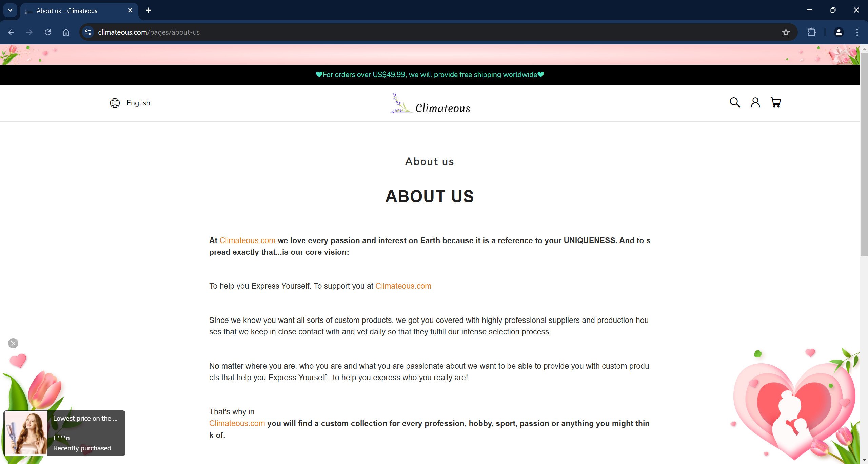Select the English language dropdown
This screenshot has width=868, height=464.
(x=130, y=103)
